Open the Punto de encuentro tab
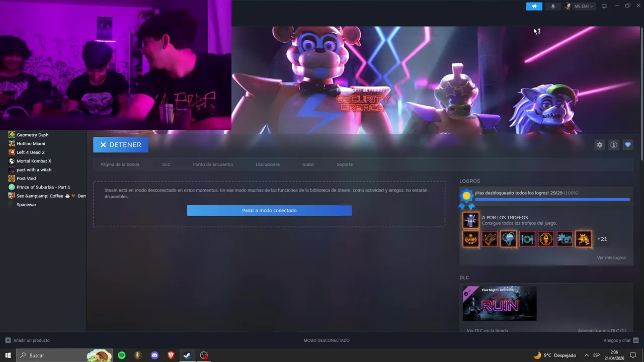 click(213, 164)
